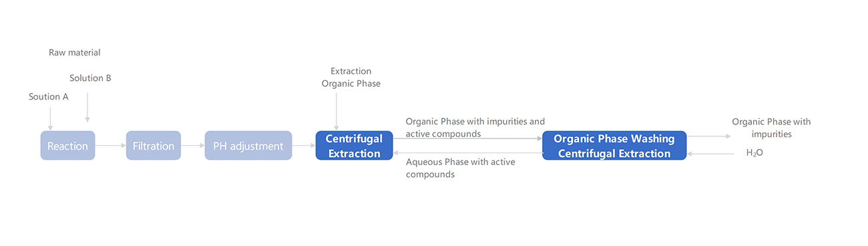Click Aqueous Phase with active compounds text
Viewport: 868px width, 246px height.
(x=461, y=168)
